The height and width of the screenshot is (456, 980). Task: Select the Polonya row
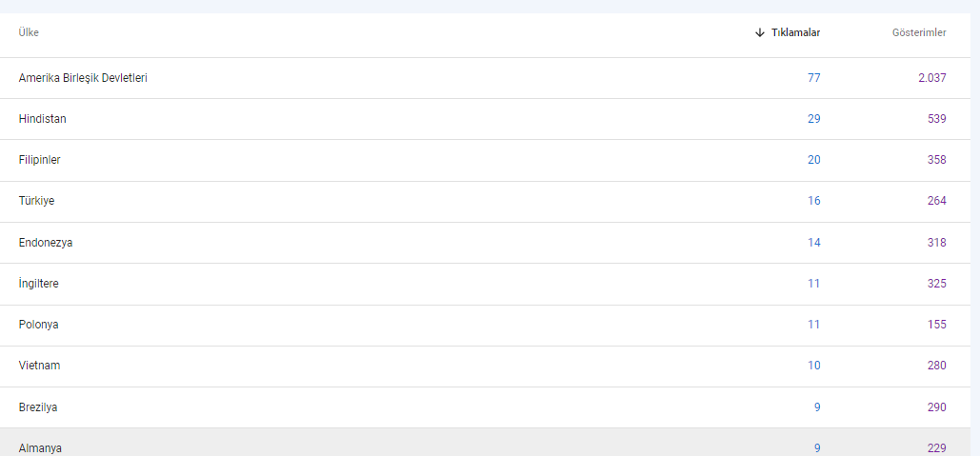click(x=485, y=325)
